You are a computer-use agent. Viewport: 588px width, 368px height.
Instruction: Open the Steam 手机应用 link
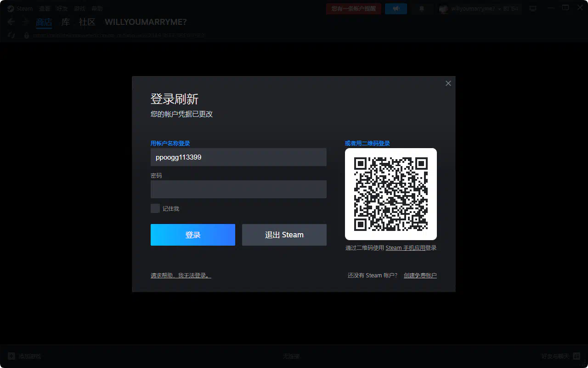(405, 247)
